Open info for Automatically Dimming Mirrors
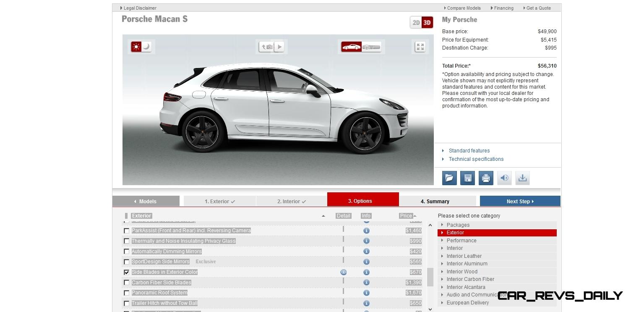 coord(366,251)
